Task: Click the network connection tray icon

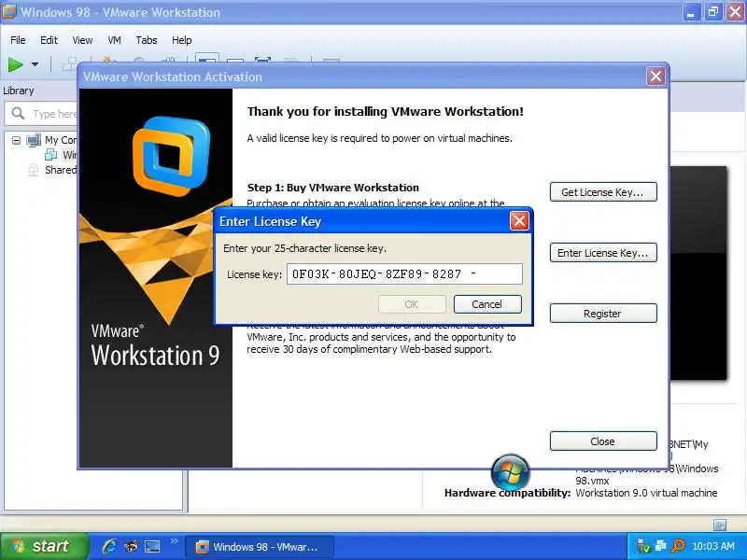Action: [661, 546]
